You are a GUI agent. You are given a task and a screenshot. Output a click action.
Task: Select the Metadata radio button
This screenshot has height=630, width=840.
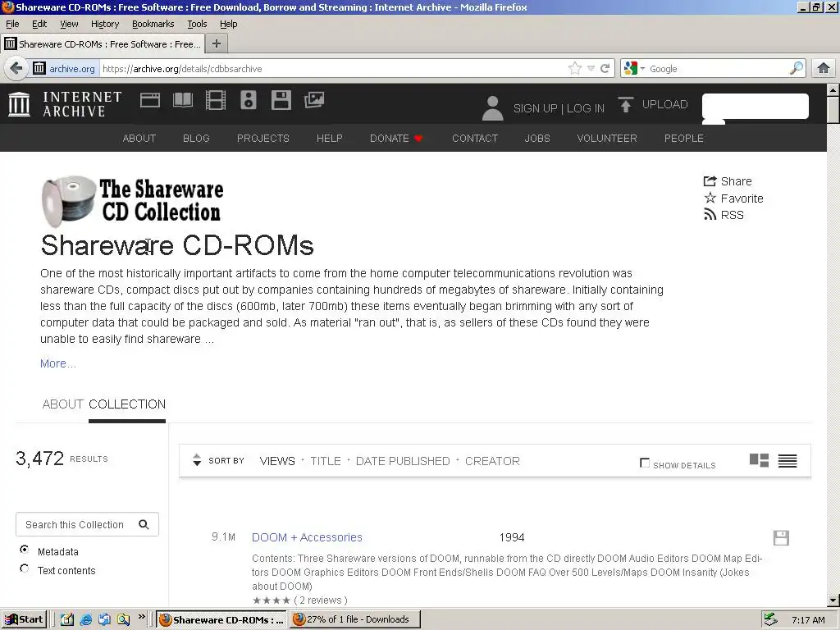click(x=24, y=550)
